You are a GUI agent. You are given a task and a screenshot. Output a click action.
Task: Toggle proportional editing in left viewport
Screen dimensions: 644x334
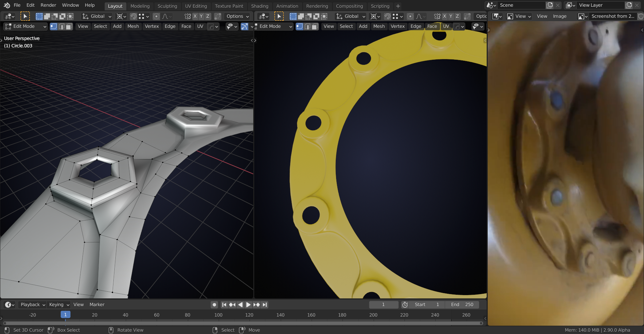[x=156, y=16]
